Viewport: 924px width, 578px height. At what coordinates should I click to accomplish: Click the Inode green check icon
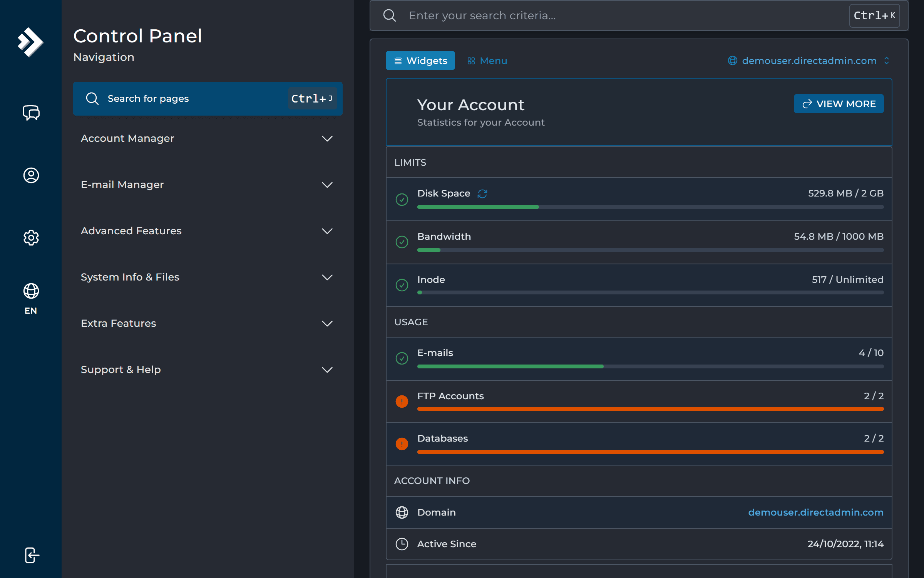(x=402, y=285)
